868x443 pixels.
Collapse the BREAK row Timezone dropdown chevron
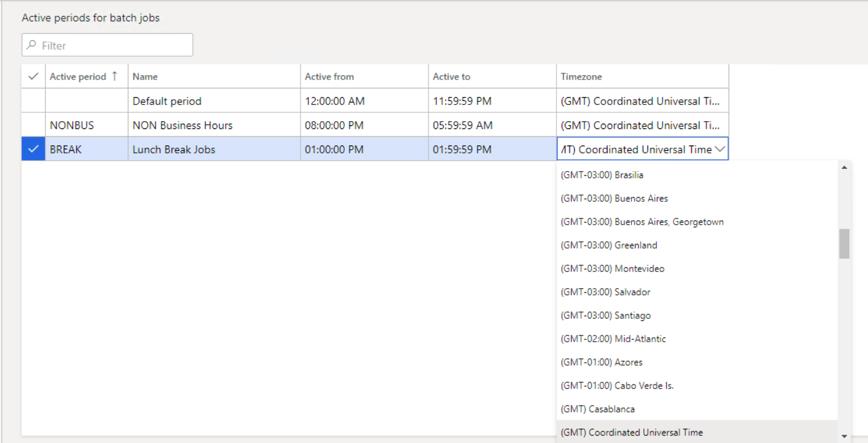720,149
